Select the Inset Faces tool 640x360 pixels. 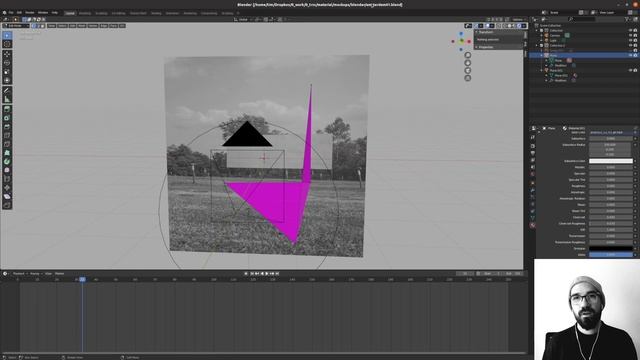tap(7, 118)
